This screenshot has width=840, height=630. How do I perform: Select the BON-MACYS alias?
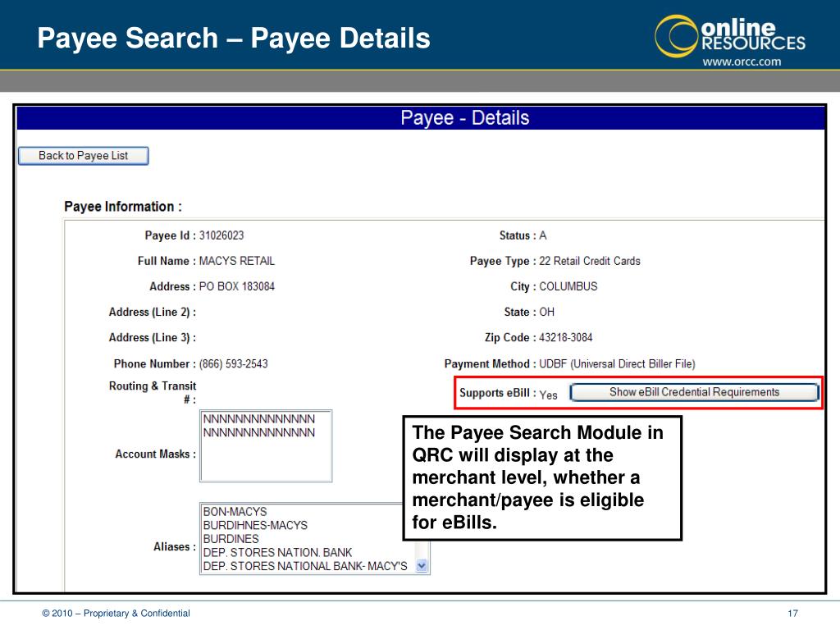point(235,512)
